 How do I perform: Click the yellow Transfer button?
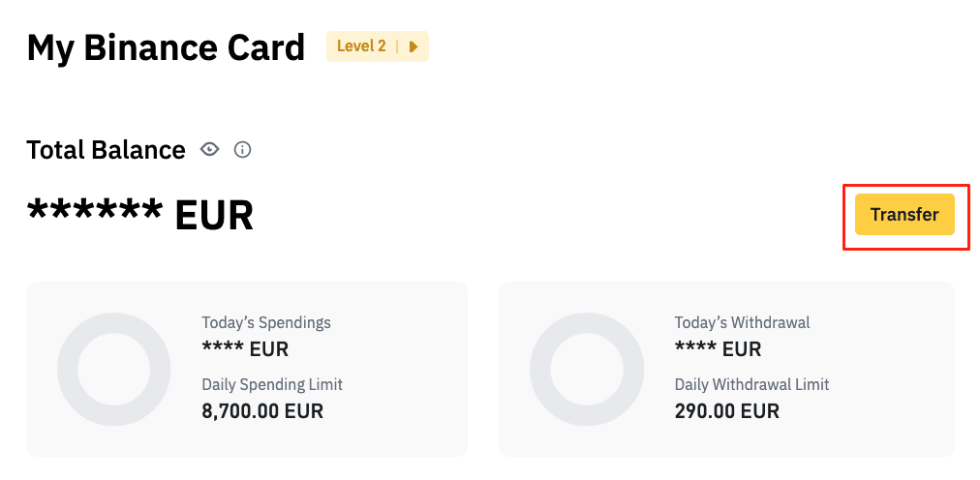coord(904,215)
